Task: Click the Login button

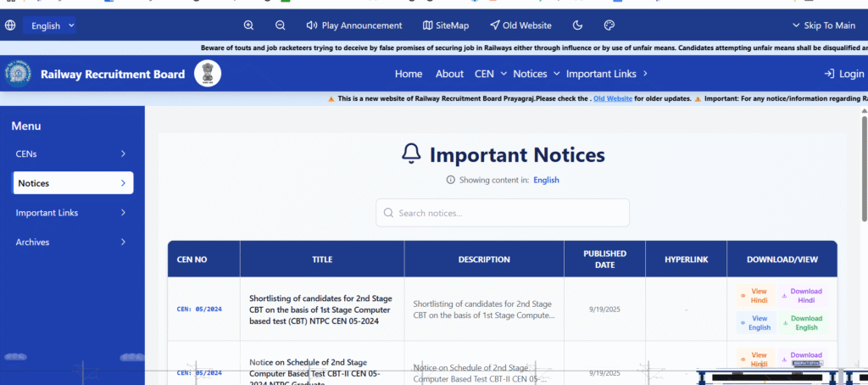Action: [843, 74]
